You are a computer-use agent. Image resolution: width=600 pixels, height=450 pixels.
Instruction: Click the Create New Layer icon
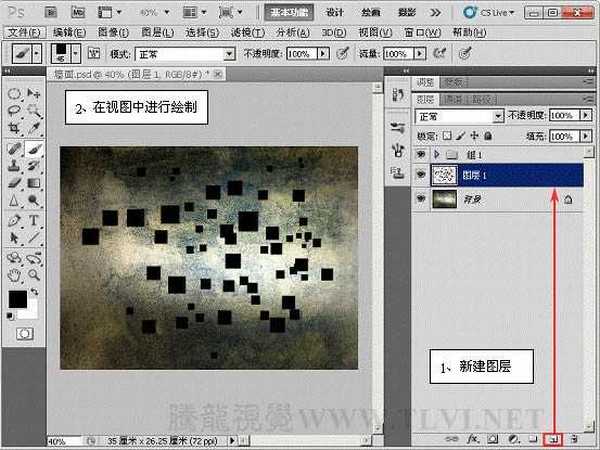(x=551, y=439)
